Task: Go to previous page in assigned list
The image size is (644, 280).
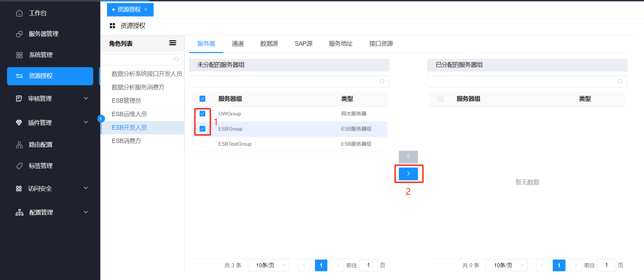Action: pyautogui.click(x=542, y=265)
